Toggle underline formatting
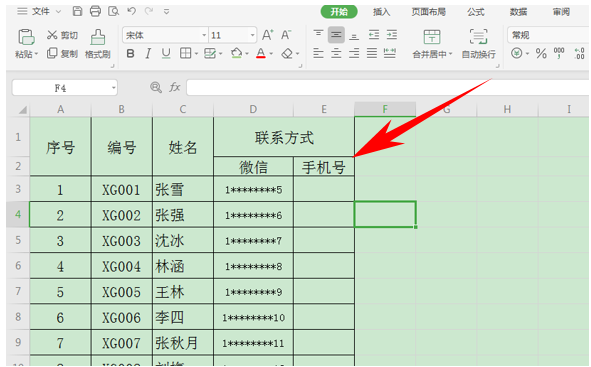The height and width of the screenshot is (367, 591). 166,54
